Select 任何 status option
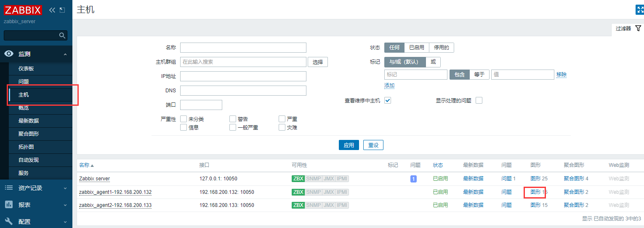The width and height of the screenshot is (644, 228). tap(394, 48)
